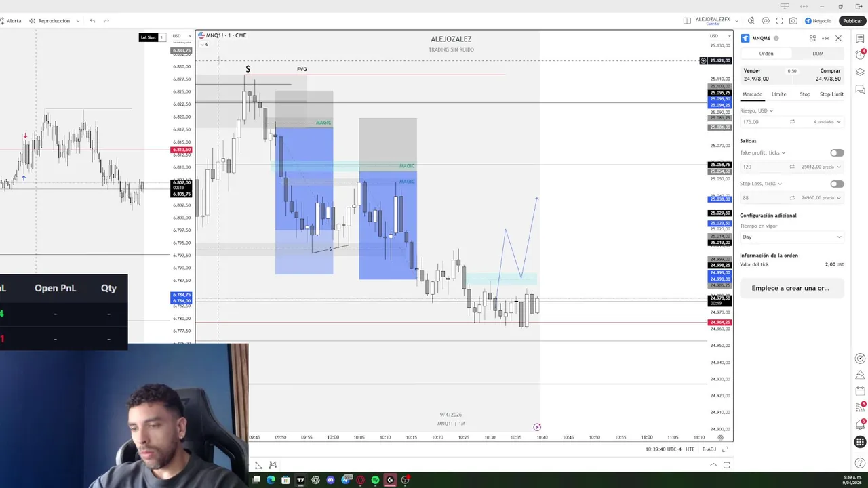
Task: Open the replay target icon near time axis
Action: pyautogui.click(x=537, y=427)
